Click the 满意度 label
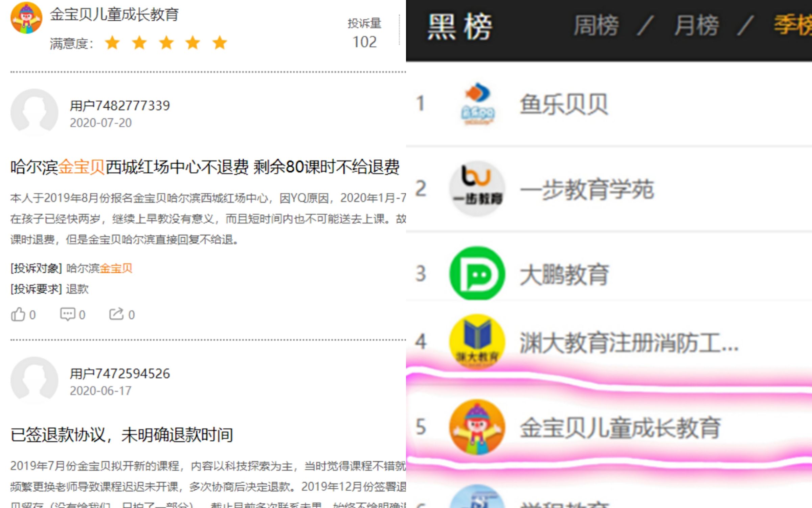Screen dimensions: 812x508 click(x=71, y=44)
